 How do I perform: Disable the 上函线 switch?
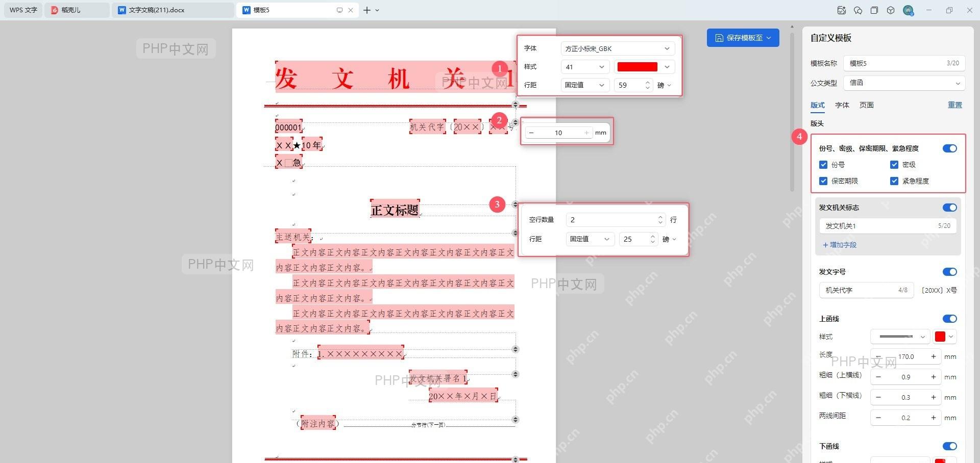pyautogui.click(x=950, y=319)
